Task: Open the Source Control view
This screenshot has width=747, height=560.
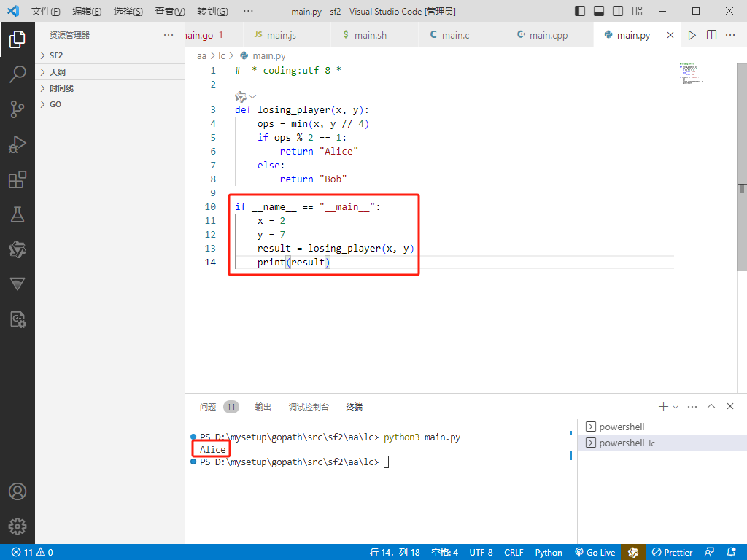Action: pos(18,109)
